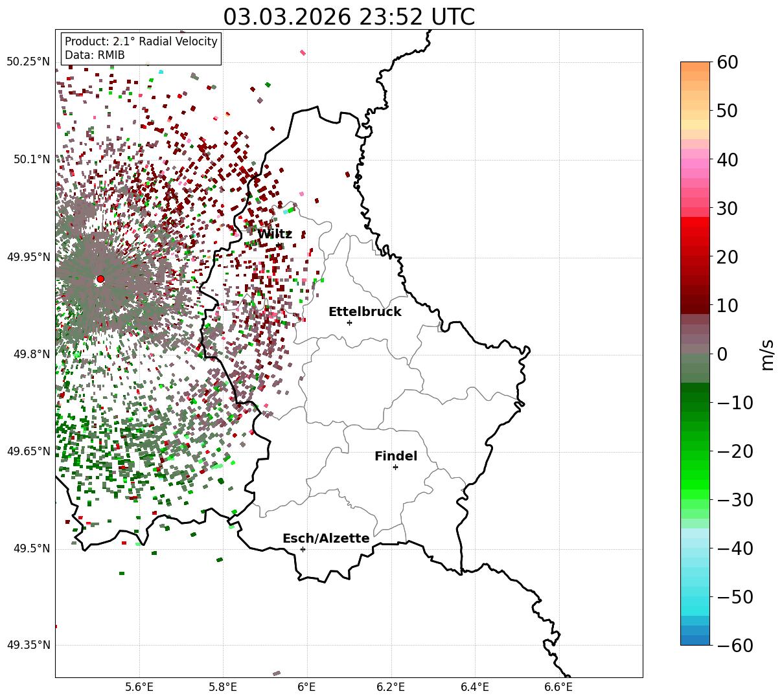
Task: Click the Esch/Alzette city label
Action: (x=326, y=539)
